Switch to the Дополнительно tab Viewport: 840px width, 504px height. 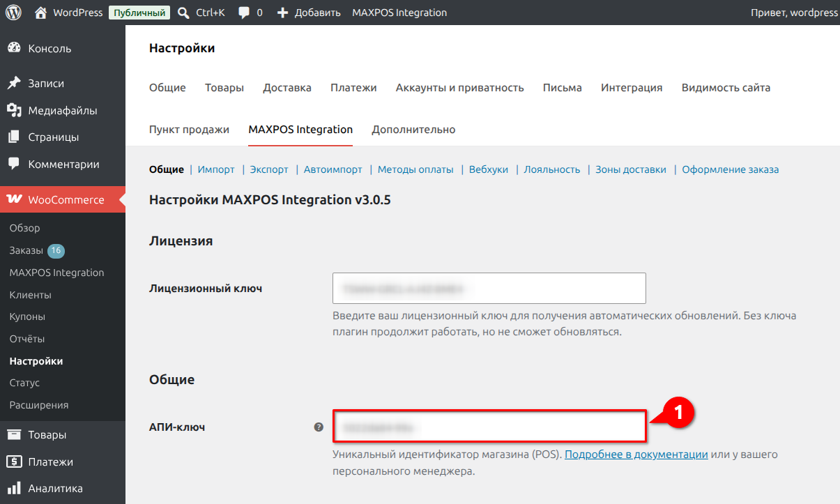coord(413,130)
